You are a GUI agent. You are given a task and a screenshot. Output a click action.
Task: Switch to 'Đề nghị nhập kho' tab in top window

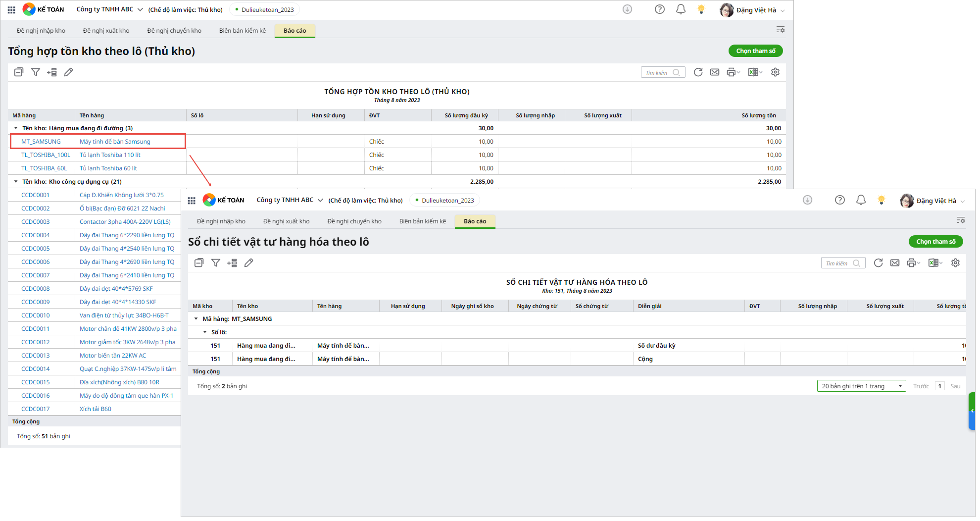pos(41,31)
